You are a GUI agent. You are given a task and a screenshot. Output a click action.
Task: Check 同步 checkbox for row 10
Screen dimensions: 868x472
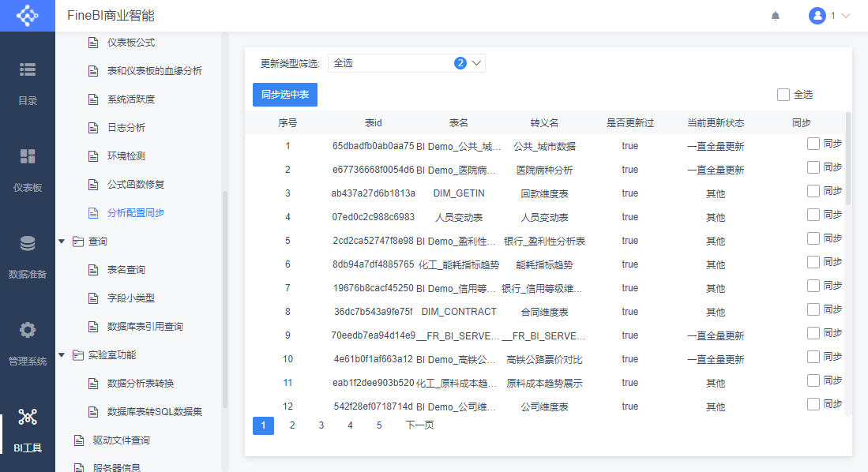[813, 357]
